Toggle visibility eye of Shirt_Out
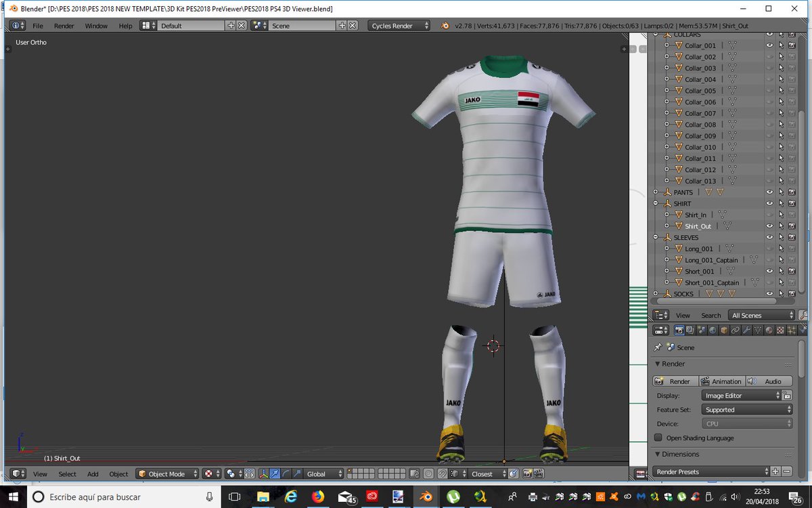Image resolution: width=812 pixels, height=508 pixels. click(769, 226)
